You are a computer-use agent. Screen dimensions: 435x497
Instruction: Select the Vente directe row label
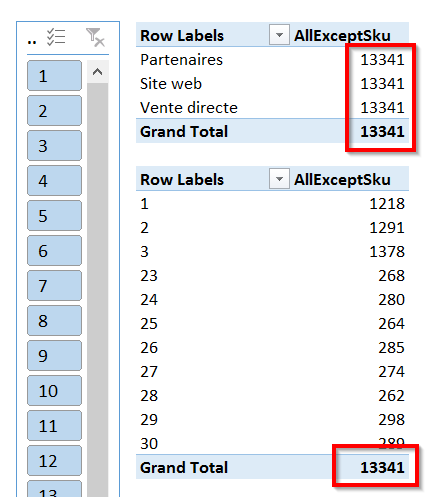click(189, 108)
